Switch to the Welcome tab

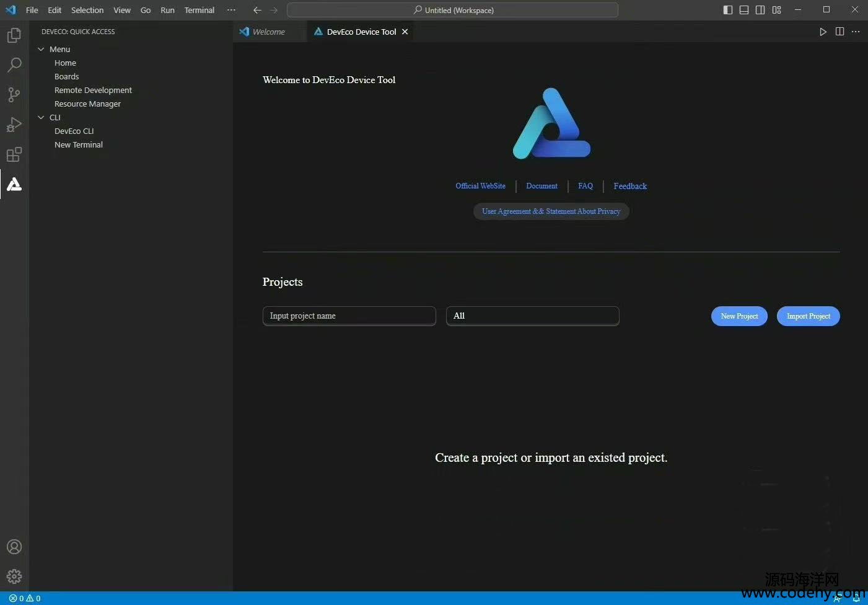point(270,32)
